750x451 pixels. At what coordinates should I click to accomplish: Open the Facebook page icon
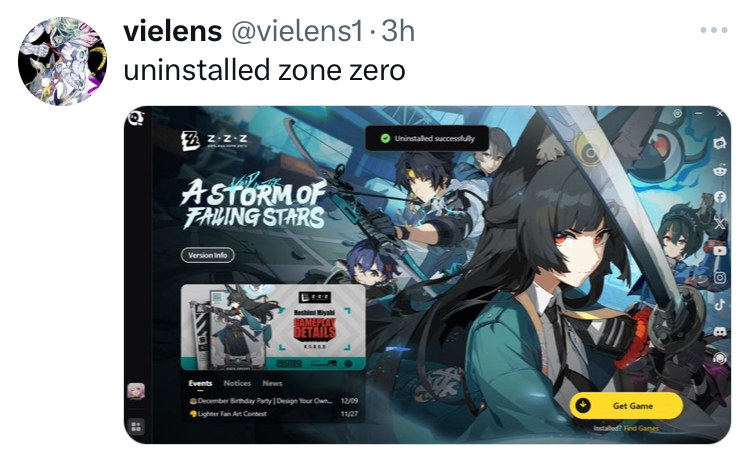(719, 197)
